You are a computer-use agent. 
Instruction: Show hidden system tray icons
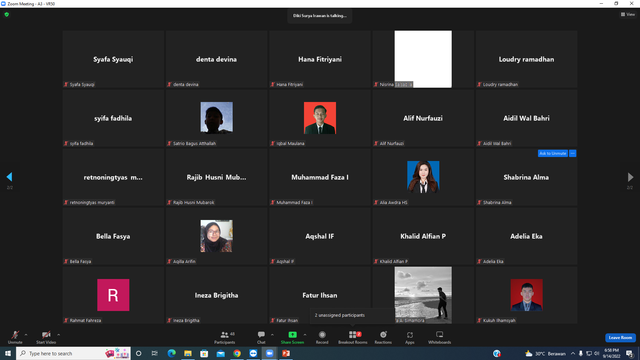pos(573,353)
